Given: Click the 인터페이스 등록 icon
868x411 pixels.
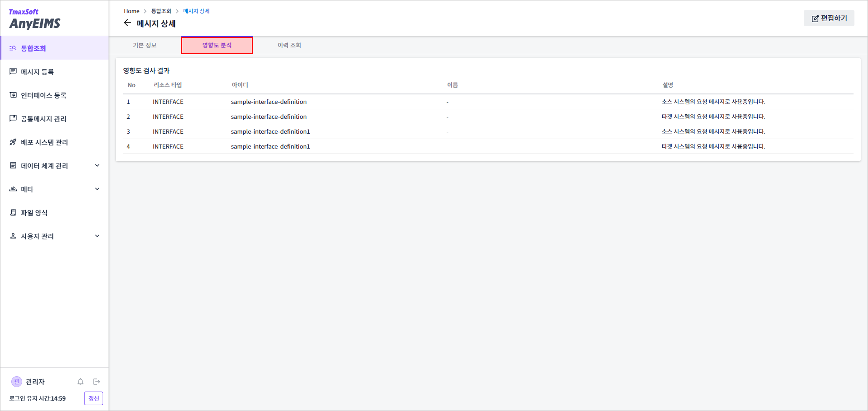Looking at the screenshot, I should (13, 95).
